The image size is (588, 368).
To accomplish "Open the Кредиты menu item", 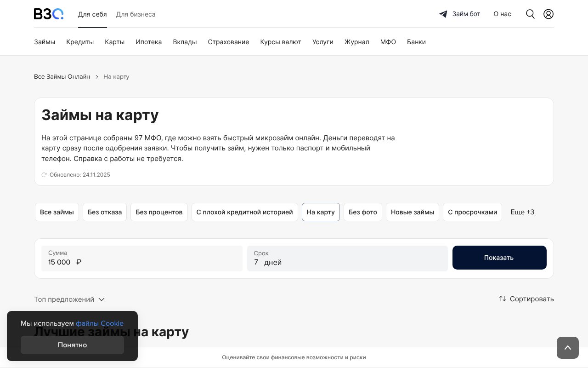I will pos(79,42).
